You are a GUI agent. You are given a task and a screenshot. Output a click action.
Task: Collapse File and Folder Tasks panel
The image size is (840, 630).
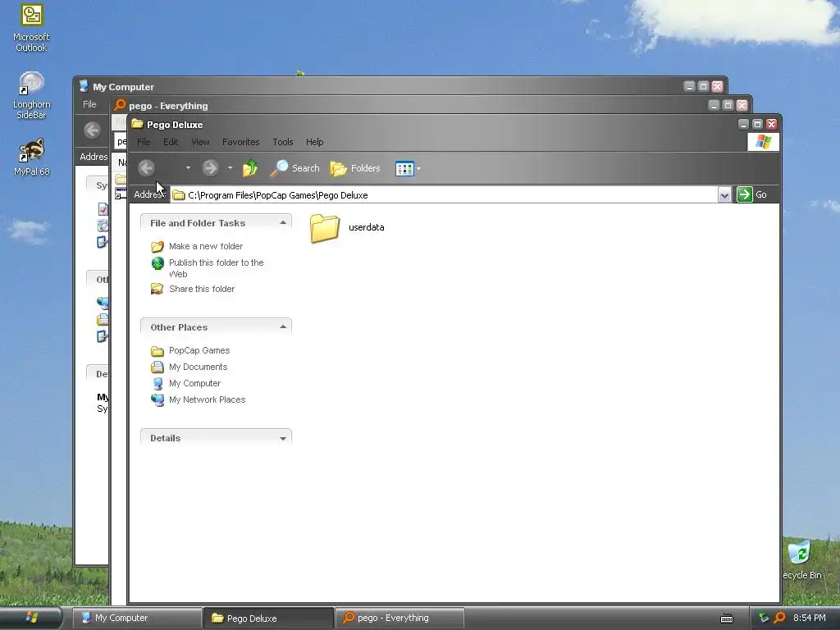click(283, 223)
